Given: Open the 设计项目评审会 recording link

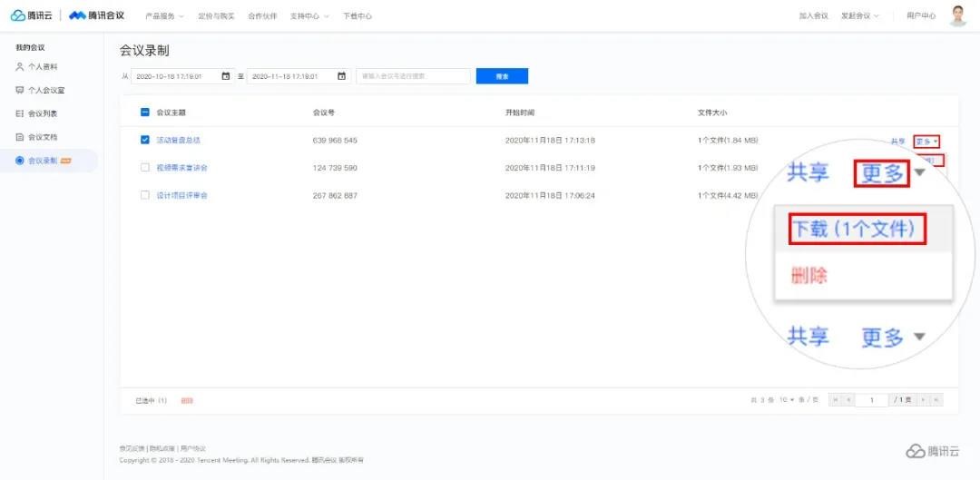Looking at the screenshot, I should pos(181,195).
